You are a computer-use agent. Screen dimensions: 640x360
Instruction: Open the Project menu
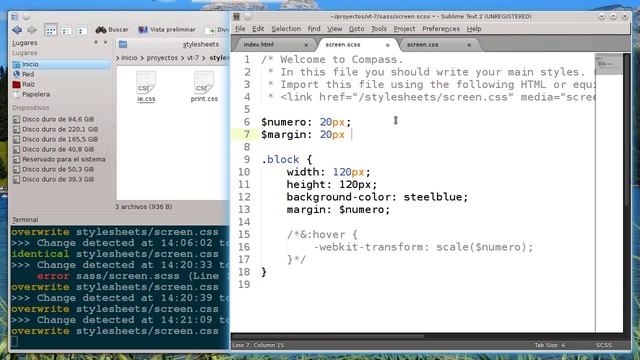[404, 29]
